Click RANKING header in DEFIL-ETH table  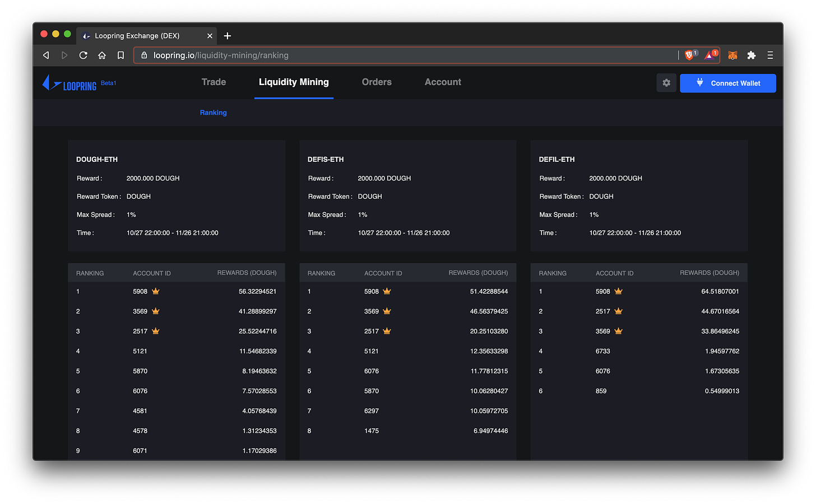pyautogui.click(x=553, y=273)
